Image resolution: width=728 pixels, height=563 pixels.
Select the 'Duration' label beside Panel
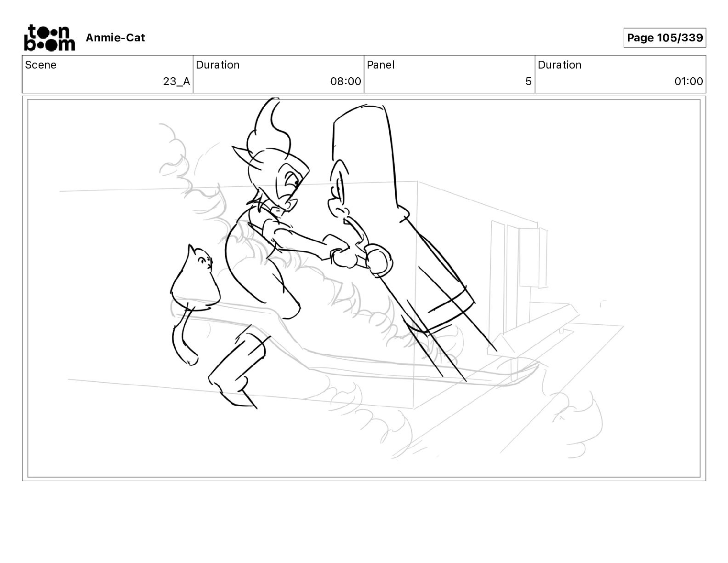click(x=560, y=65)
